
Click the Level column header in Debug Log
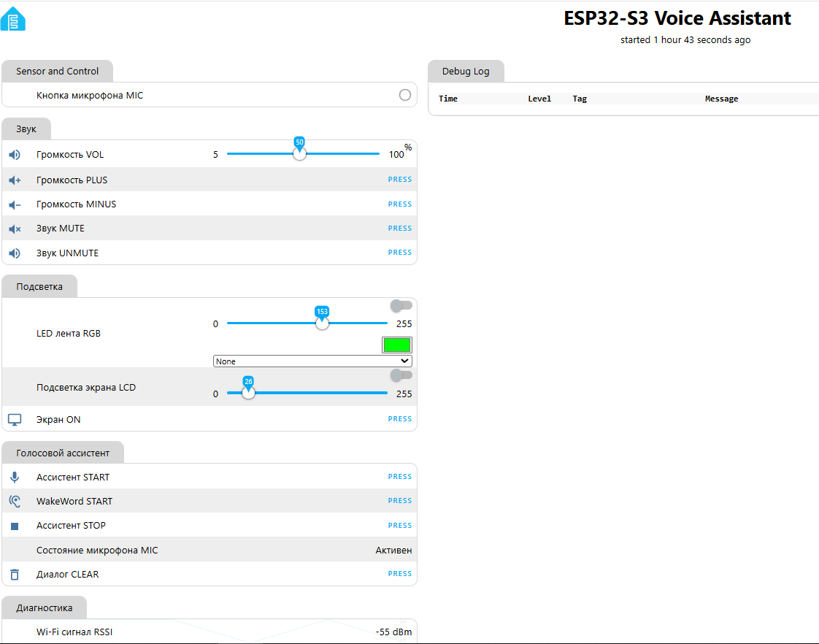pyautogui.click(x=539, y=99)
